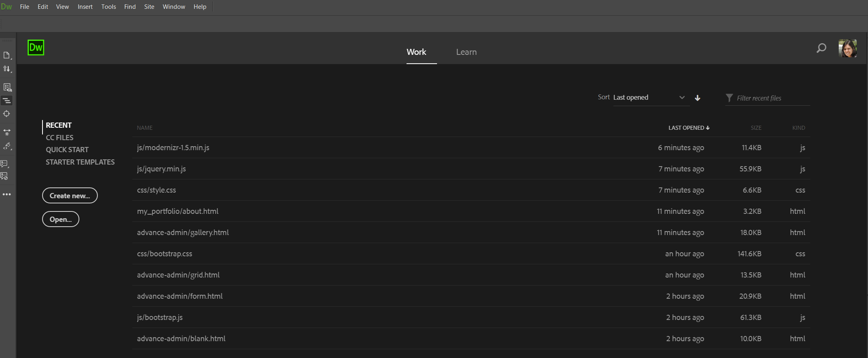Switch to the Learn tab

click(466, 52)
